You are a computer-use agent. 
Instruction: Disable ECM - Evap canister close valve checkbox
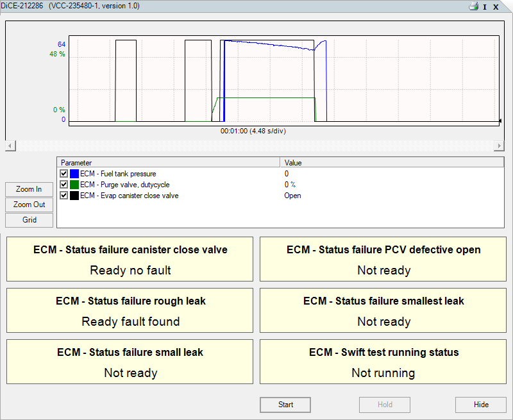tap(63, 196)
